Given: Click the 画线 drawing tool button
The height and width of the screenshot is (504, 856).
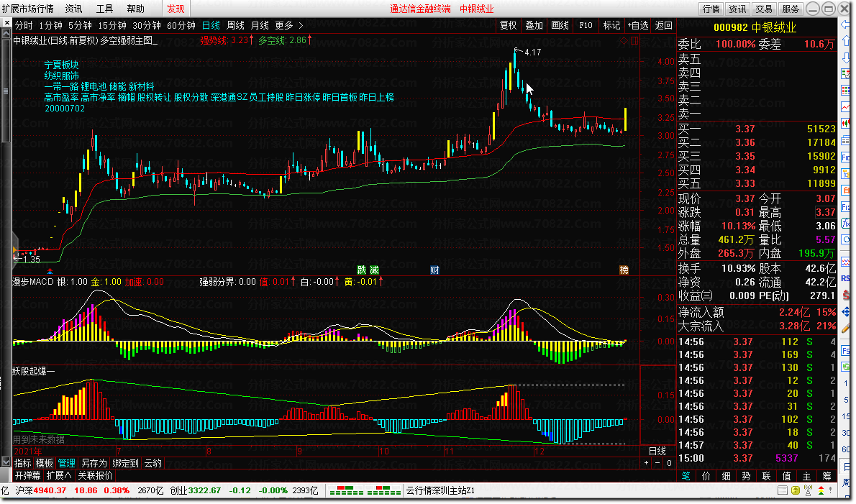Looking at the screenshot, I should point(560,26).
